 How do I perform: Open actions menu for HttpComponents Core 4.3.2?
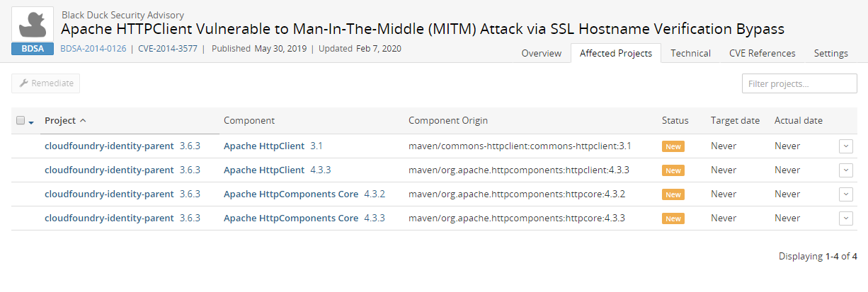click(x=846, y=194)
